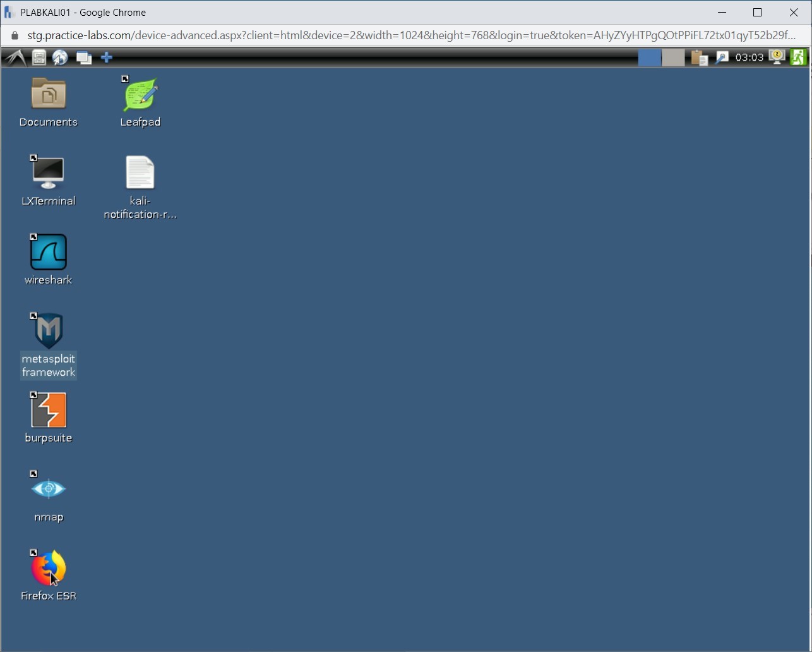Select the PLABKALI01 browser tab
Screen dimensions: 812x652
point(82,12)
